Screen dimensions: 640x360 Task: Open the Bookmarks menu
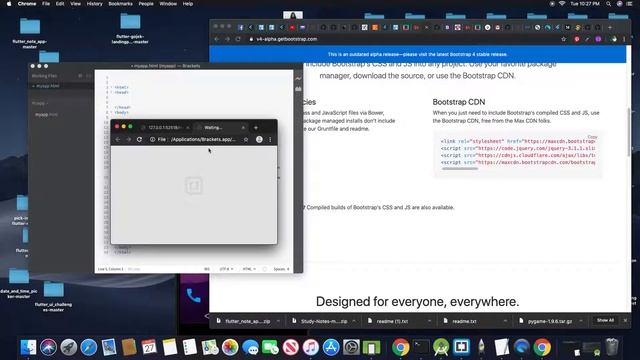[x=120, y=4]
